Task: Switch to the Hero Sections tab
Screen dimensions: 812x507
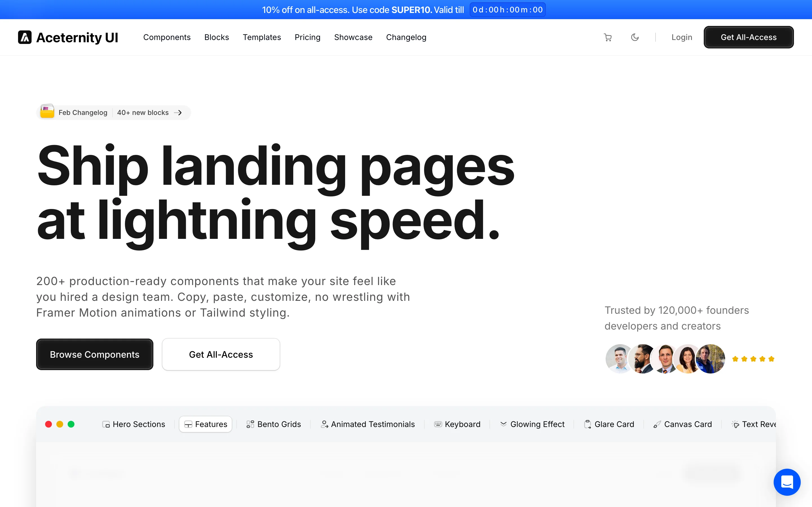Action: [x=134, y=424]
